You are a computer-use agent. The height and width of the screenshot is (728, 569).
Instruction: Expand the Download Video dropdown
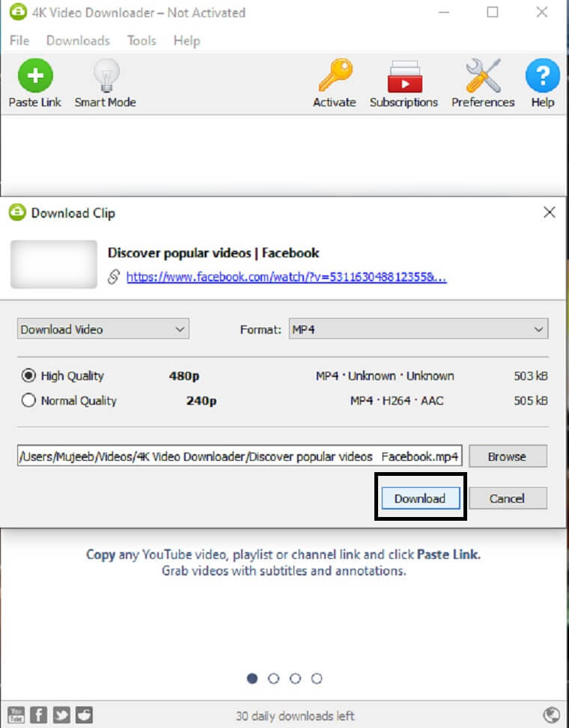tap(103, 329)
